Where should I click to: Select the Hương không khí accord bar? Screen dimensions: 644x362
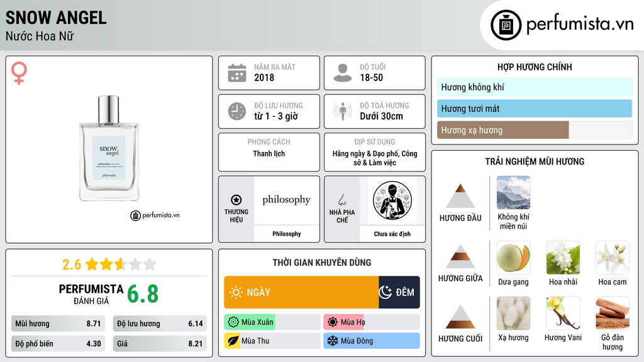coord(535,87)
